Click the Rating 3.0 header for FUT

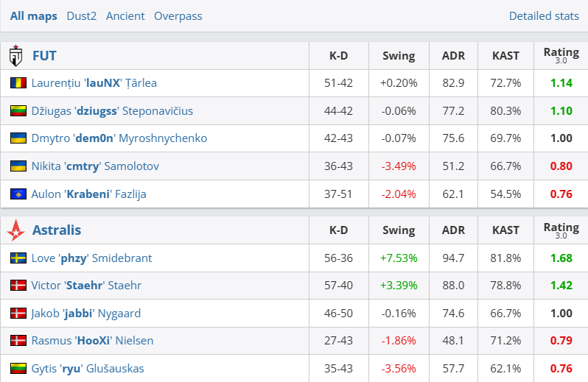click(561, 55)
